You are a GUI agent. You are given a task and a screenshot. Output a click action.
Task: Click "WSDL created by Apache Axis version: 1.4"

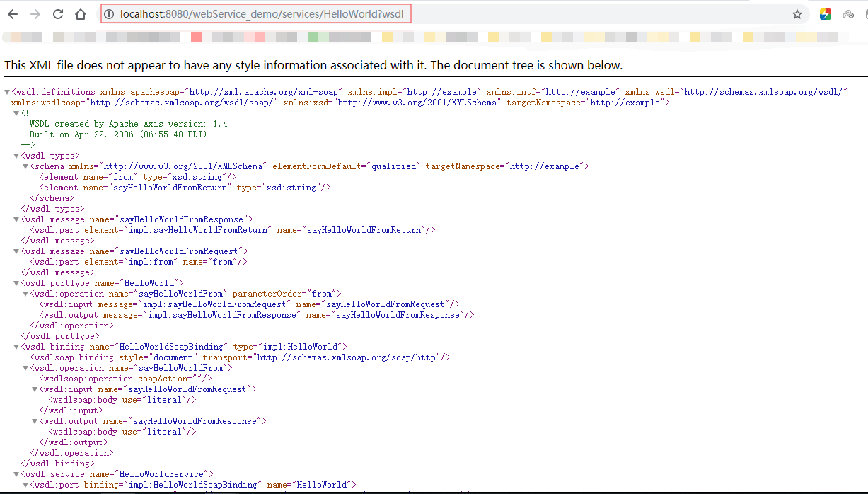[128, 124]
